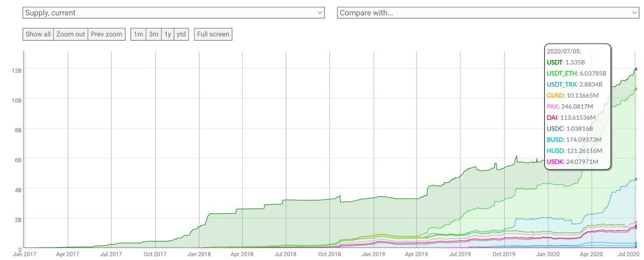Open the 'Supply, current' metric dropdown
This screenshot has height=260, width=644.
coord(174,12)
